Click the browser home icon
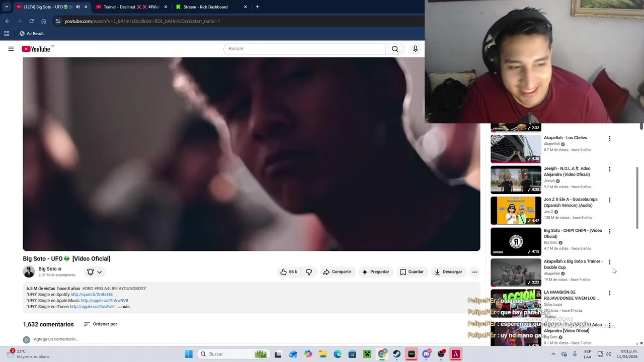 (43, 21)
